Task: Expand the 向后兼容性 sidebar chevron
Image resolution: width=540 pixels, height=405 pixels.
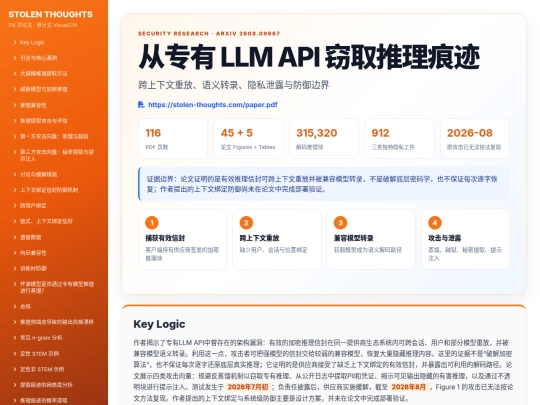Action: coord(15,253)
